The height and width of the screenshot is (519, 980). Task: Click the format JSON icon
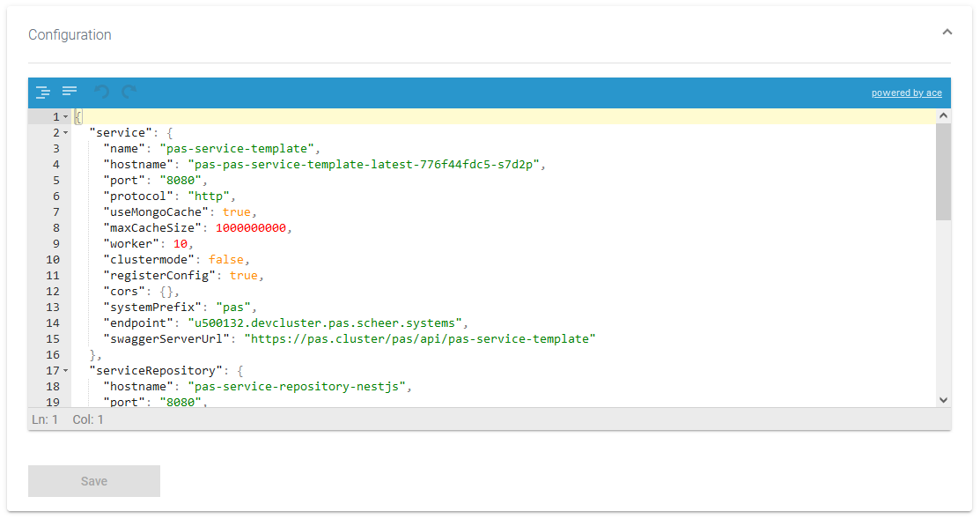click(x=42, y=92)
